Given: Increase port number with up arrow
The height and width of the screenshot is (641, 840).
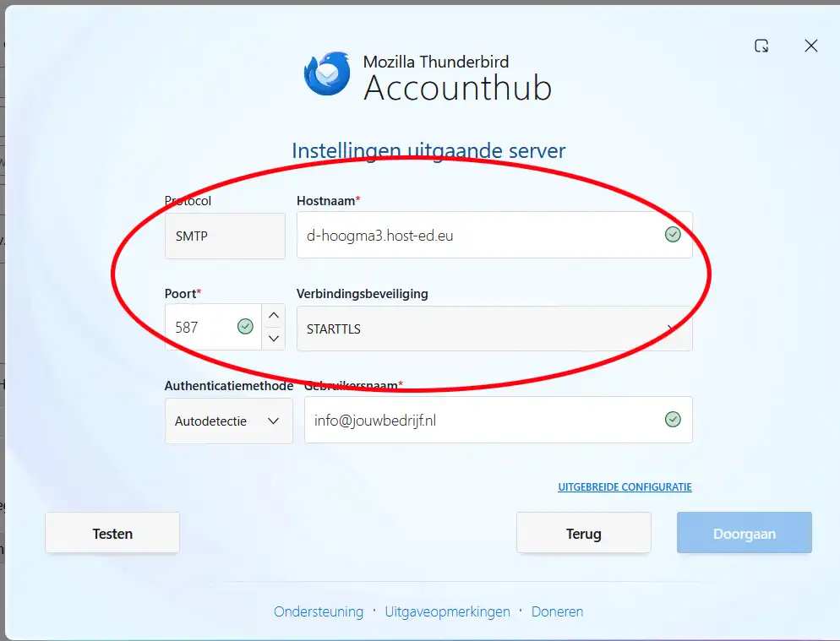Looking at the screenshot, I should pyautogui.click(x=273, y=316).
